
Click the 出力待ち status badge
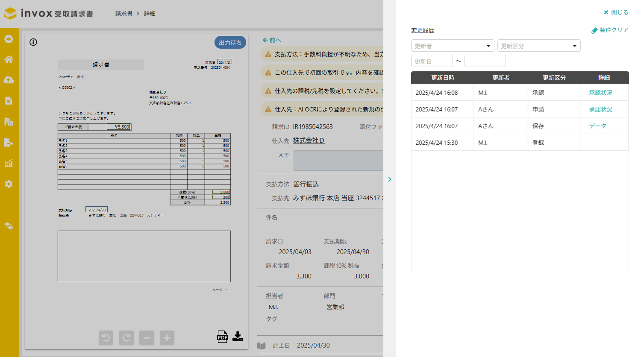coord(230,42)
